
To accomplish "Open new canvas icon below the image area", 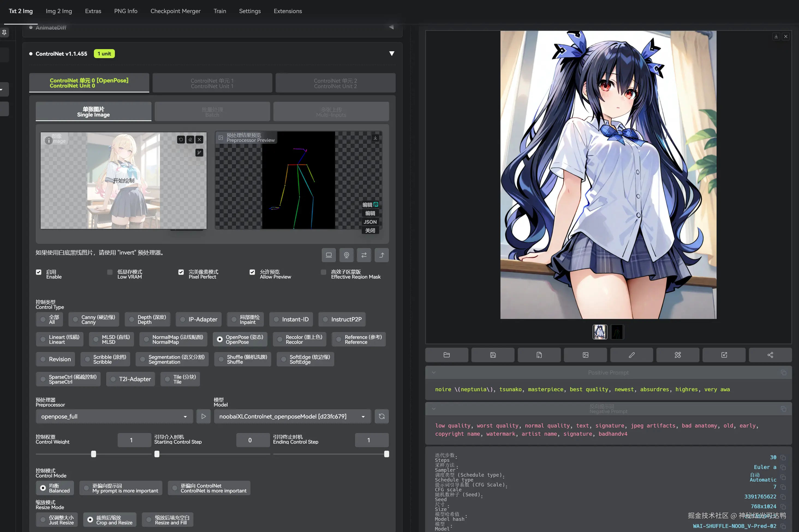I will 329,255.
